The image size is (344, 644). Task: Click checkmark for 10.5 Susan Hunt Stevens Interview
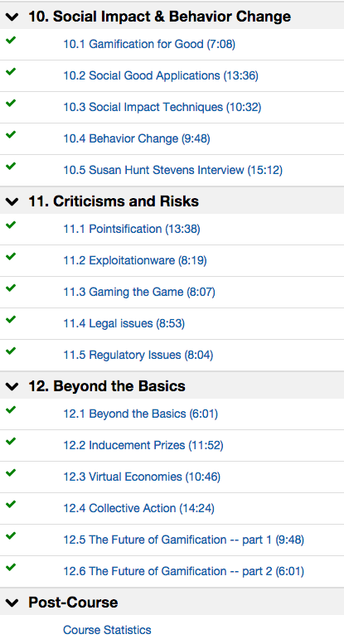click(x=11, y=166)
